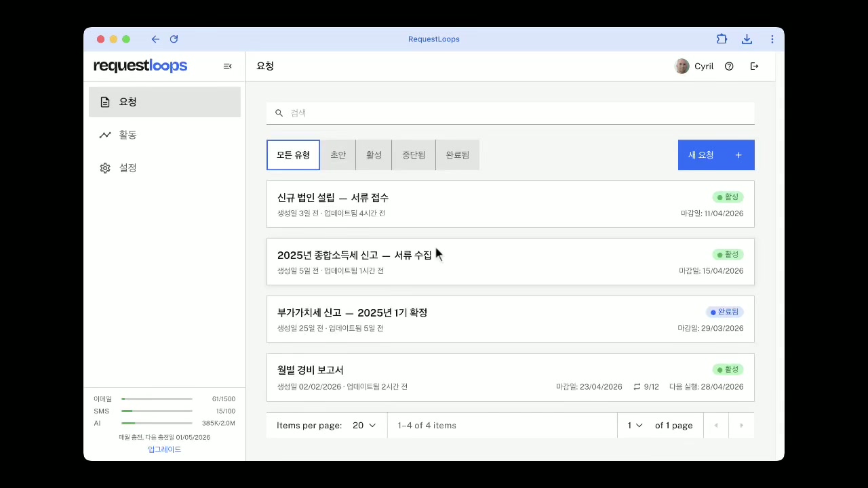Viewport: 868px width, 488px height.
Task: Click Cyril's profile avatar
Action: coord(682,66)
